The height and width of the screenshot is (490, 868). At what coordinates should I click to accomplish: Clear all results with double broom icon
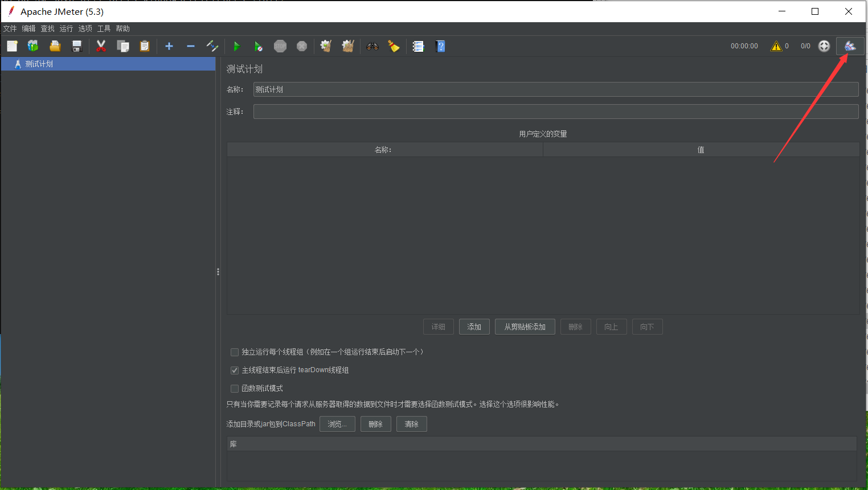pyautogui.click(x=348, y=46)
